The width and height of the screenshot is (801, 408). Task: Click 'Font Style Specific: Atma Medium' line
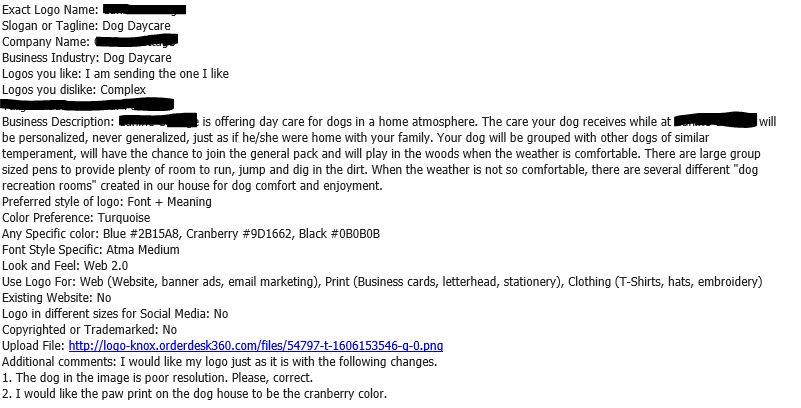91,250
